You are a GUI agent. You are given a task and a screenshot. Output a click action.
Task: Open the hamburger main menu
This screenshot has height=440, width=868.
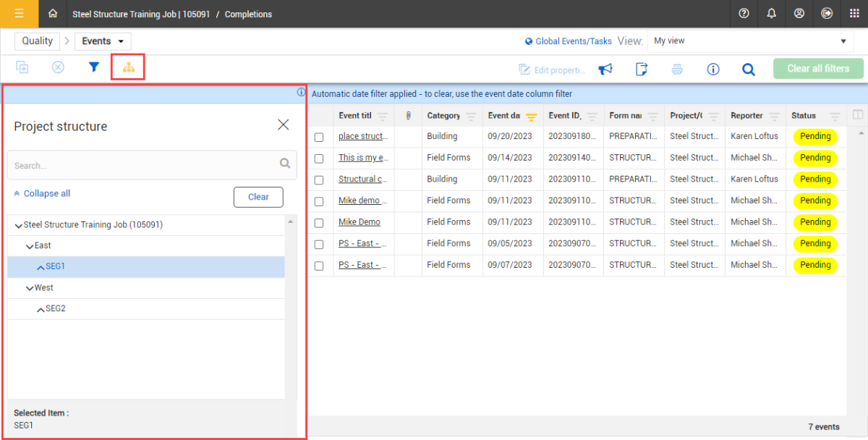[x=20, y=14]
